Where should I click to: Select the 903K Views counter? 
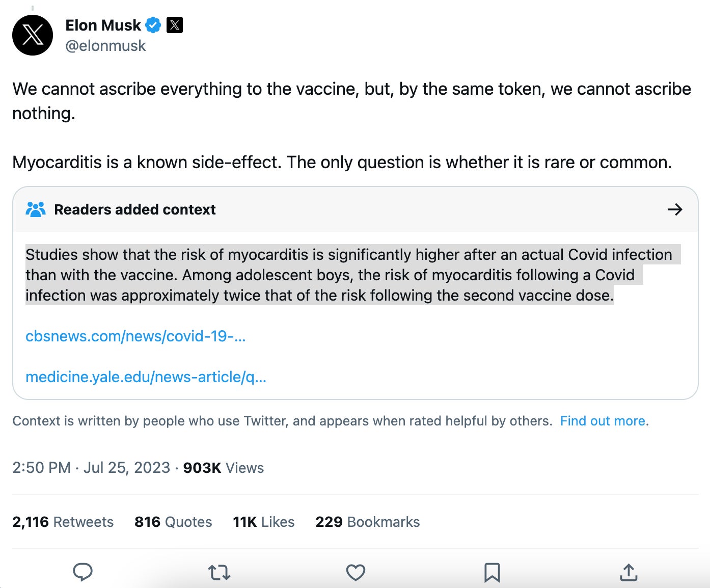pos(223,468)
